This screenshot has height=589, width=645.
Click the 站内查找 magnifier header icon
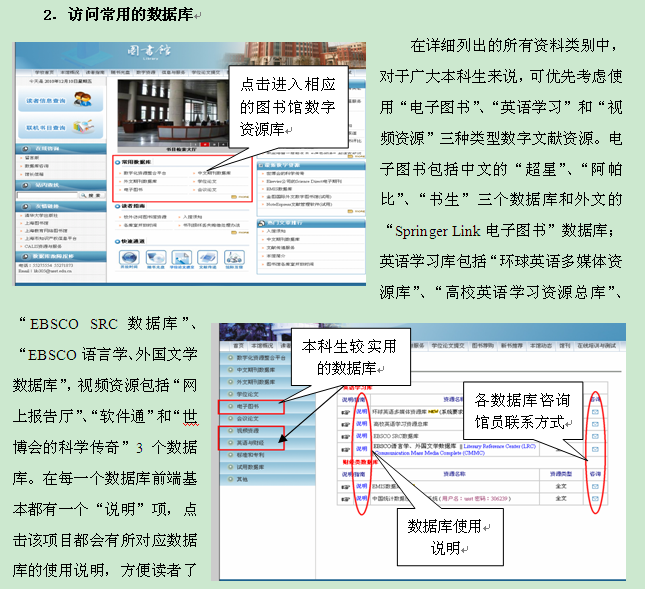point(25,185)
